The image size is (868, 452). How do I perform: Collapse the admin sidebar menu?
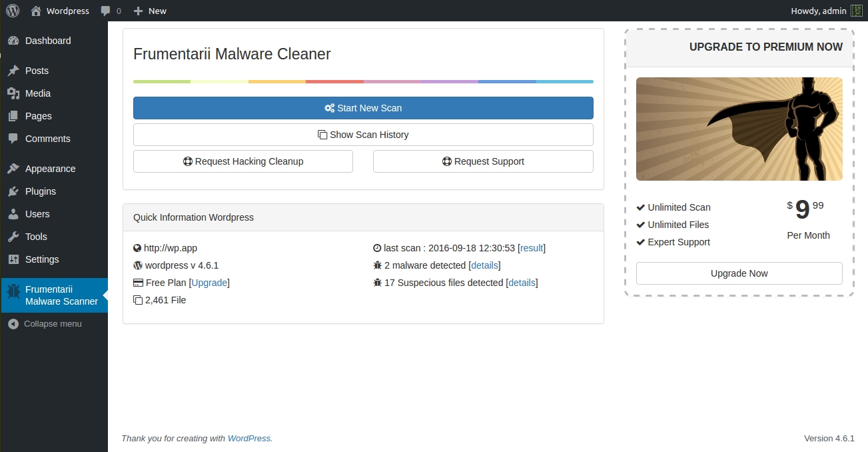coord(45,324)
